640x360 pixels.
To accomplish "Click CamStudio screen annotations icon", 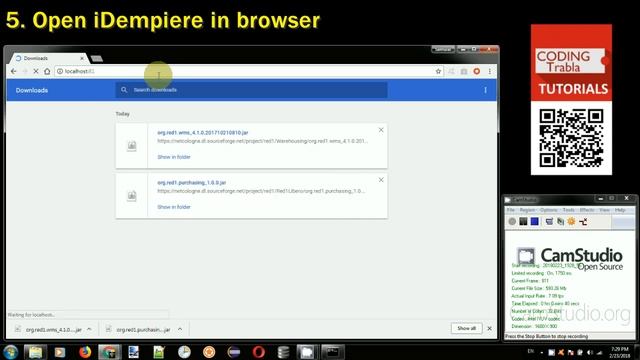I will [x=560, y=221].
